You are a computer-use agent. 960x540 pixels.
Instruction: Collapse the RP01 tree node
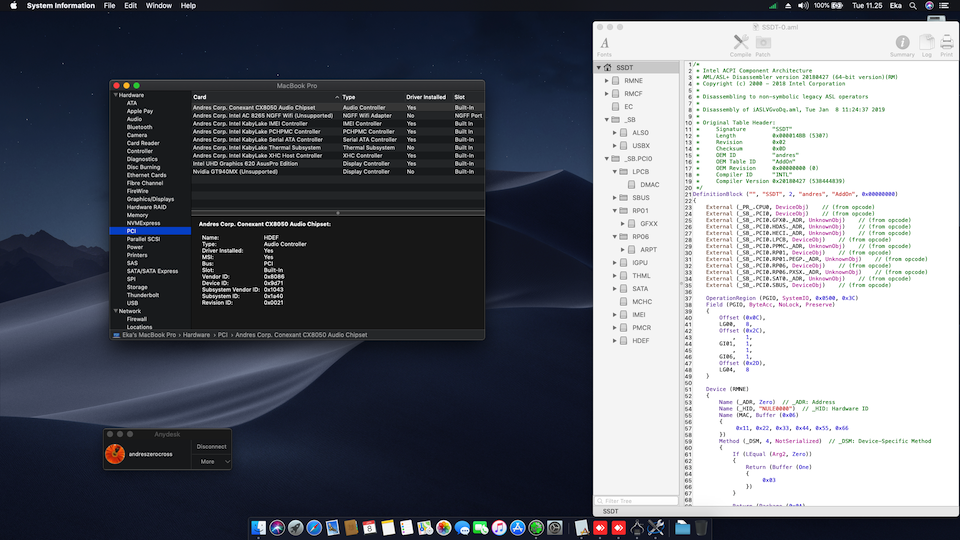click(615, 211)
